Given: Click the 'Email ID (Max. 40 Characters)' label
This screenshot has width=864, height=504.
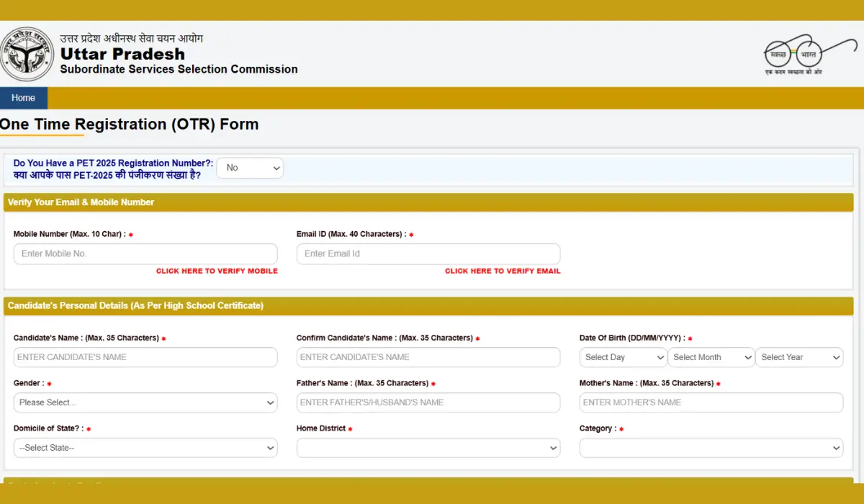Looking at the screenshot, I should coord(351,234).
